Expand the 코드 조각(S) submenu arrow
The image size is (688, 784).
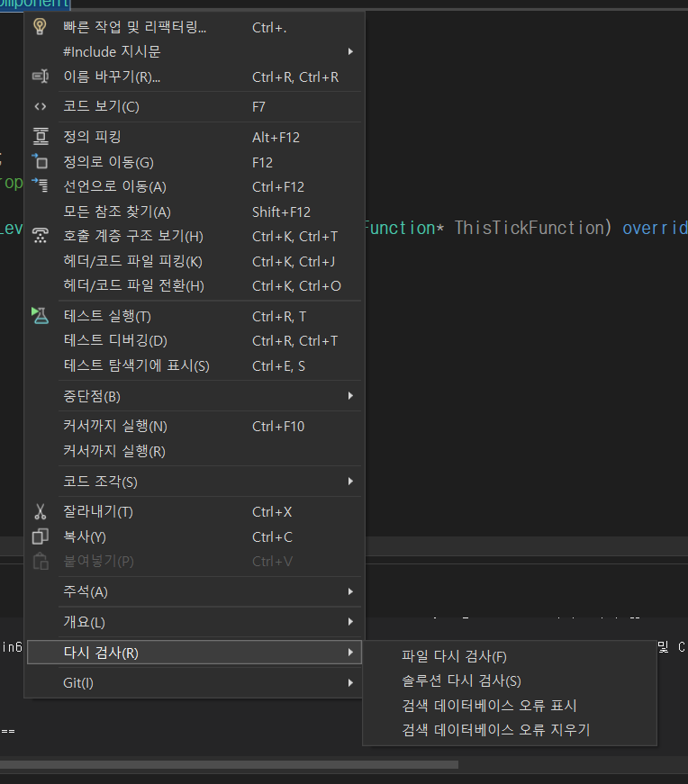tap(350, 481)
